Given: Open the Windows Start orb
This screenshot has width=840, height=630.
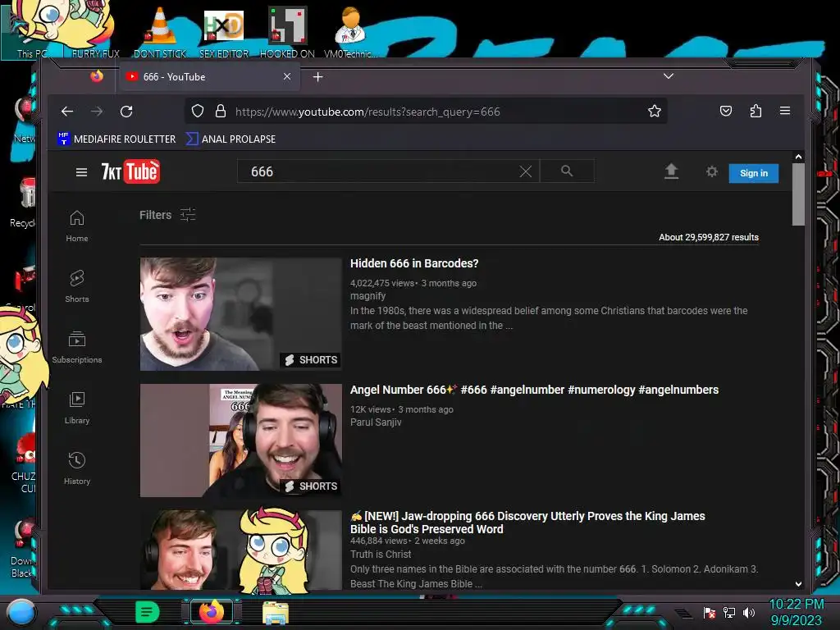Looking at the screenshot, I should click(21, 612).
